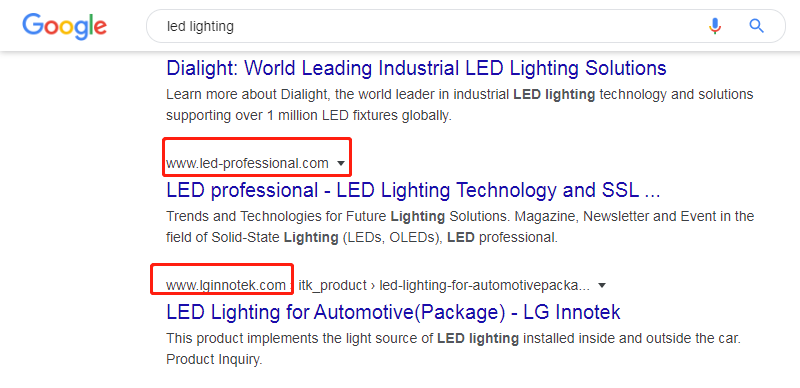Click the www.led-professional.com URL text

click(247, 163)
